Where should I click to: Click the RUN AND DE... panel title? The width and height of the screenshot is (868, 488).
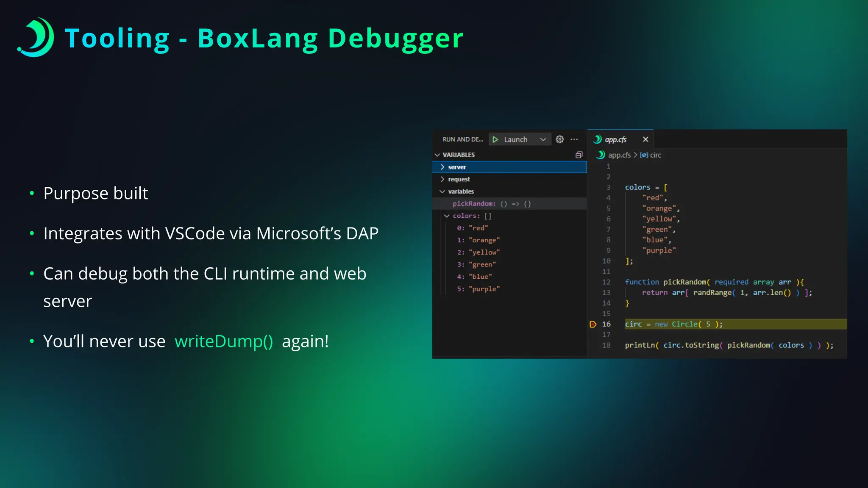tap(463, 139)
